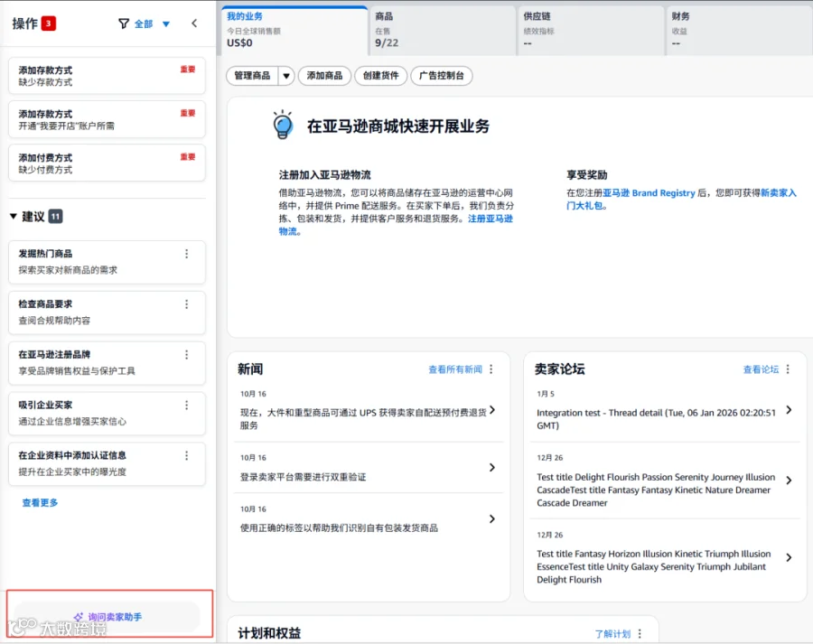Click the 11 count badge beside 建议

coord(55,216)
